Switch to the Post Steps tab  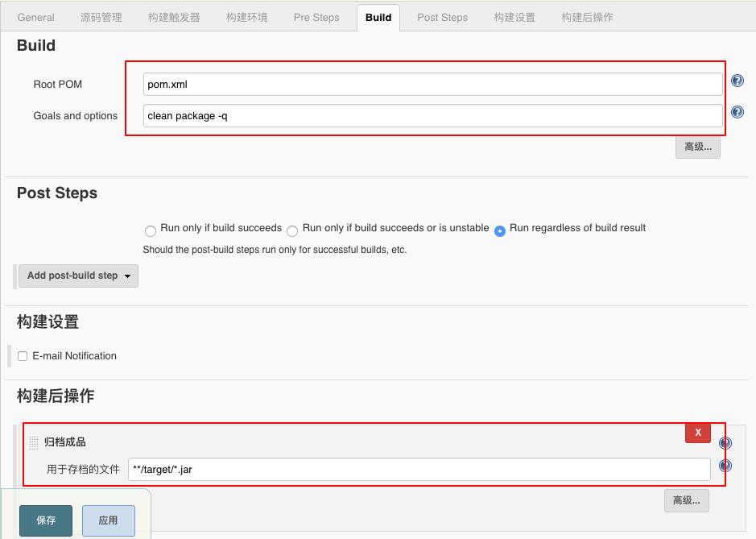443,18
